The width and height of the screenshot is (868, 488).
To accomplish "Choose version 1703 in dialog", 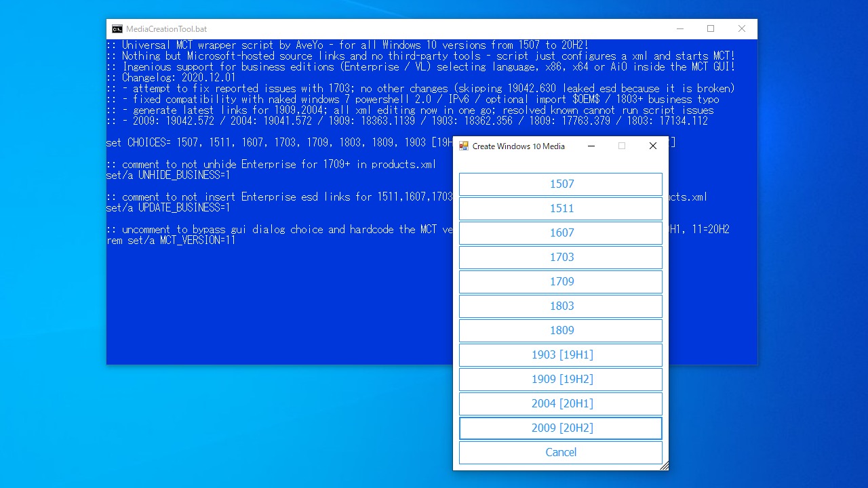I will [561, 257].
